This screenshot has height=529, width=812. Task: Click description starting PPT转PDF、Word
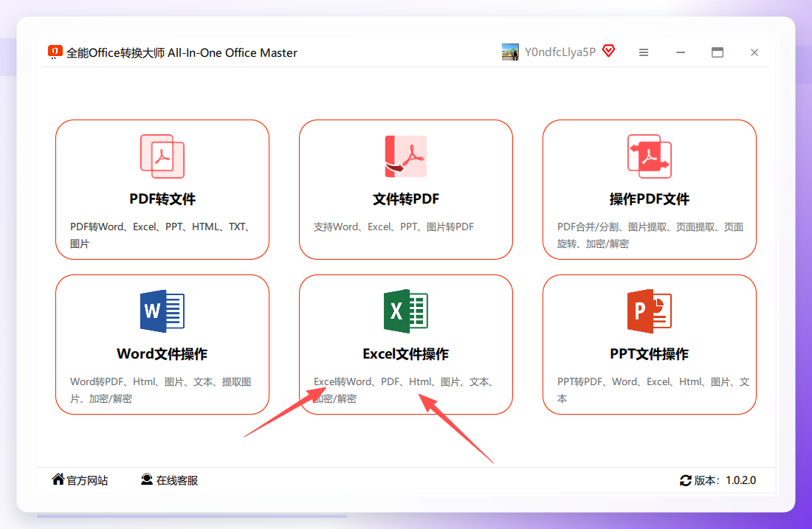pyautogui.click(x=653, y=390)
